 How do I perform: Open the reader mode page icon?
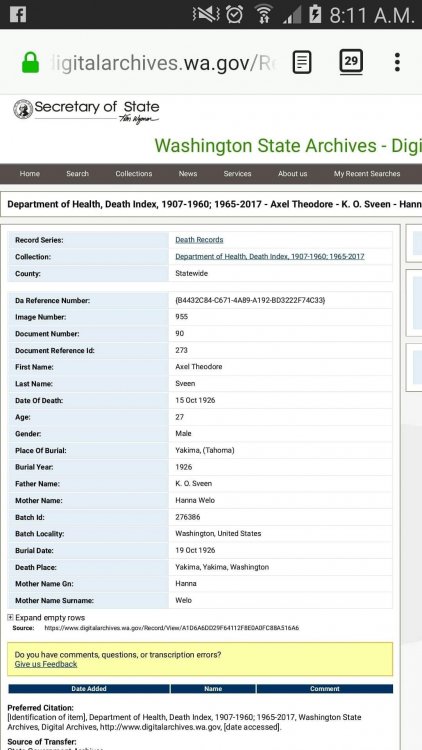(302, 62)
